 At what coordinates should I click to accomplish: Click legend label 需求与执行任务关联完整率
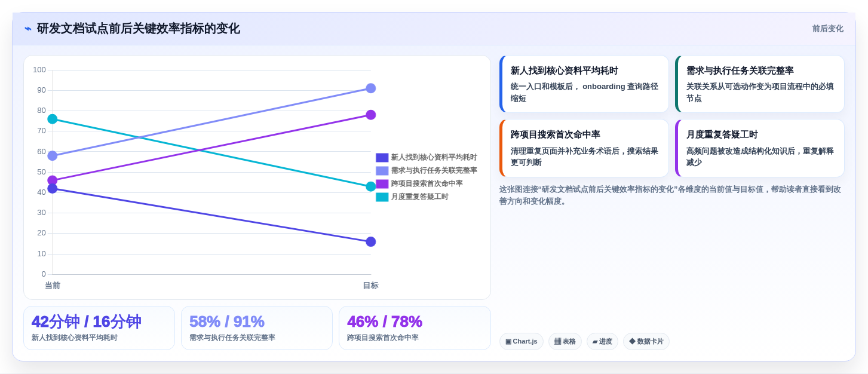pos(434,171)
